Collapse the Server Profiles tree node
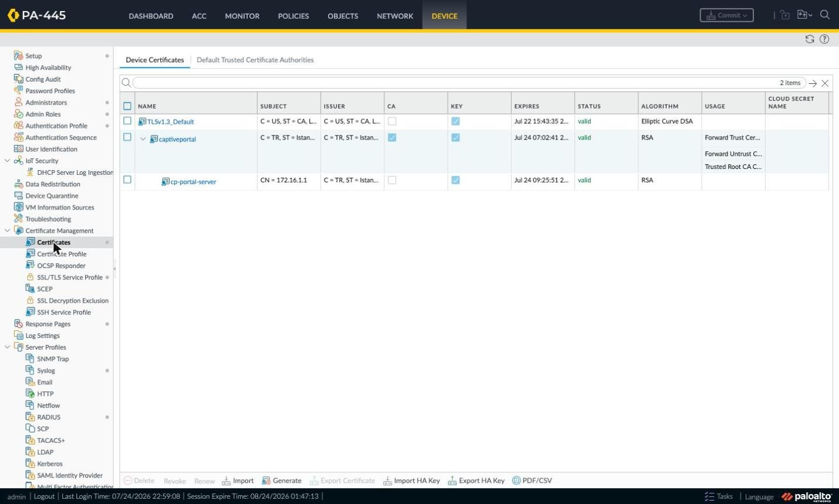This screenshot has width=839, height=504. pyautogui.click(x=7, y=347)
